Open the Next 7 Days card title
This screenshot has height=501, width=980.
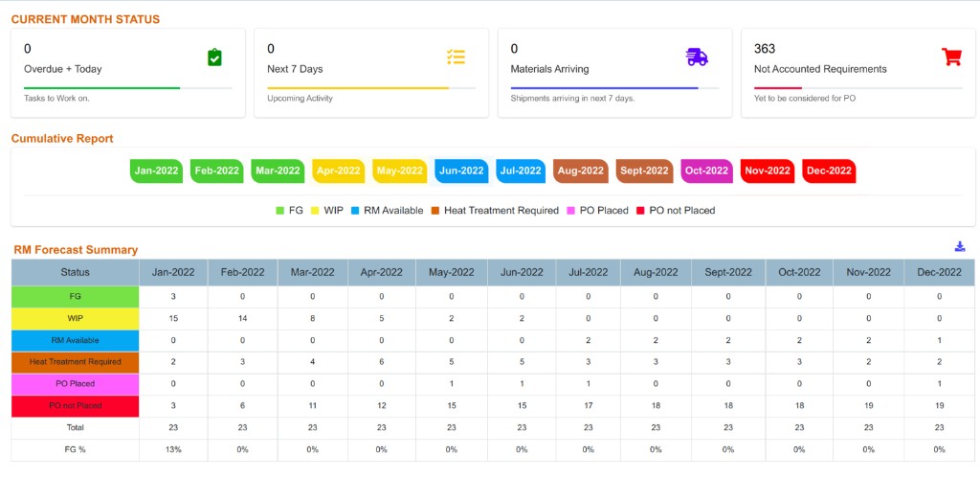click(x=295, y=69)
